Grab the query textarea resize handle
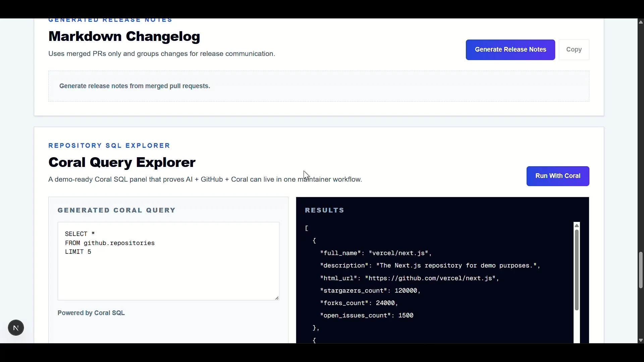This screenshot has height=362, width=644. pos(277,298)
